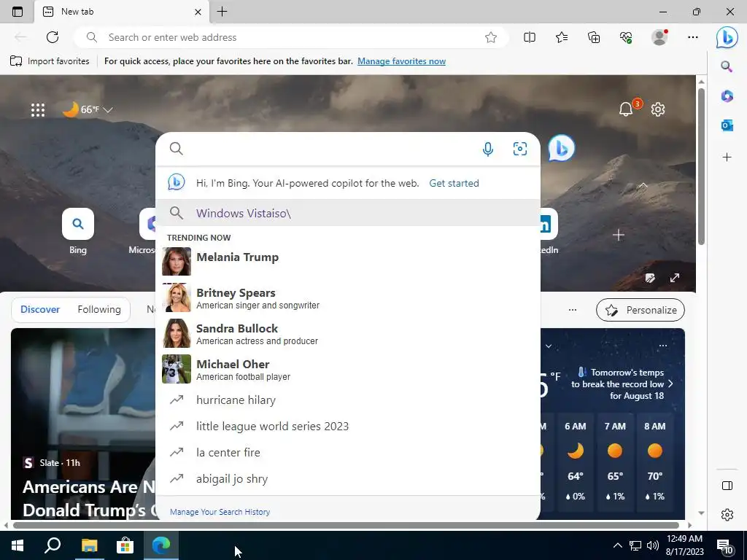Image resolution: width=747 pixels, height=560 pixels.
Task: Open a new tab with plus button
Action: point(222,12)
